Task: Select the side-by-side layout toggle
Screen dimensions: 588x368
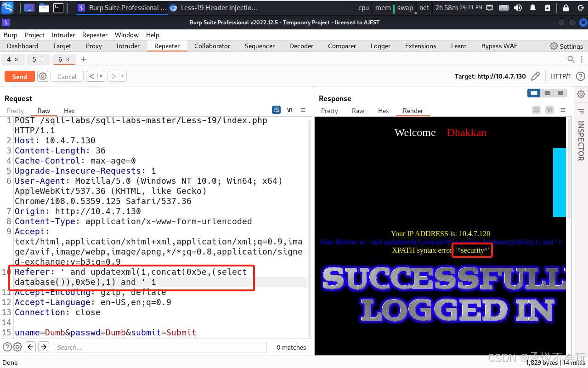Action: click(534, 93)
